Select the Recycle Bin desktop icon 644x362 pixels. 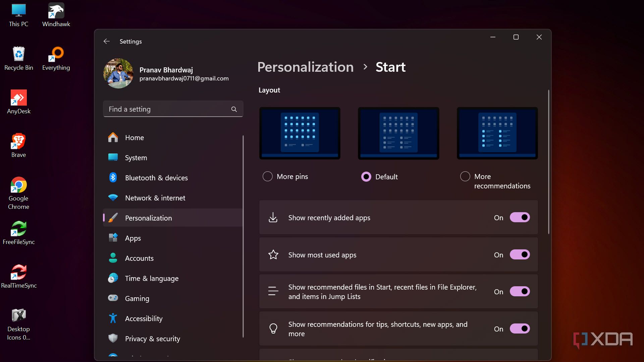pos(18,59)
